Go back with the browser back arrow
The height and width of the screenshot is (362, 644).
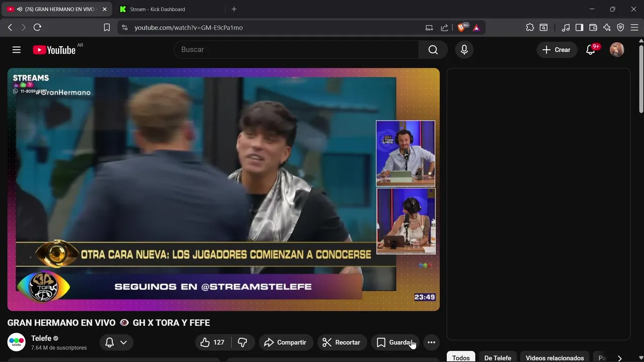[x=10, y=28]
